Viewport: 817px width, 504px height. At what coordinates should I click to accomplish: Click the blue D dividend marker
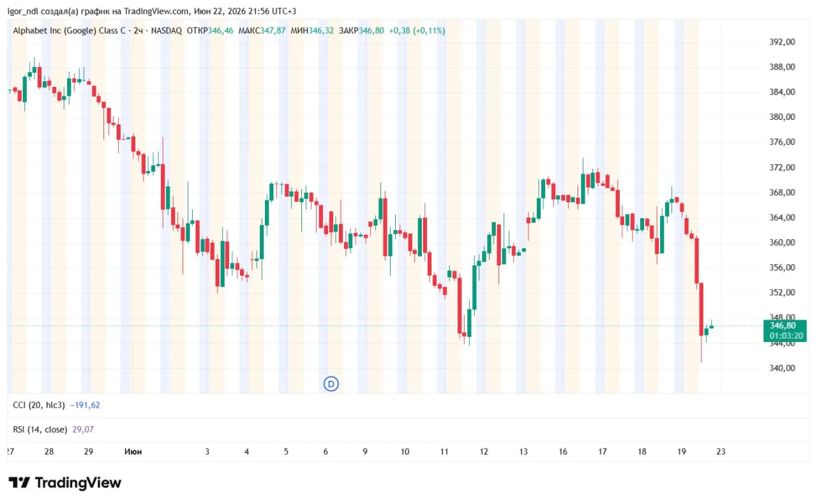(x=331, y=383)
